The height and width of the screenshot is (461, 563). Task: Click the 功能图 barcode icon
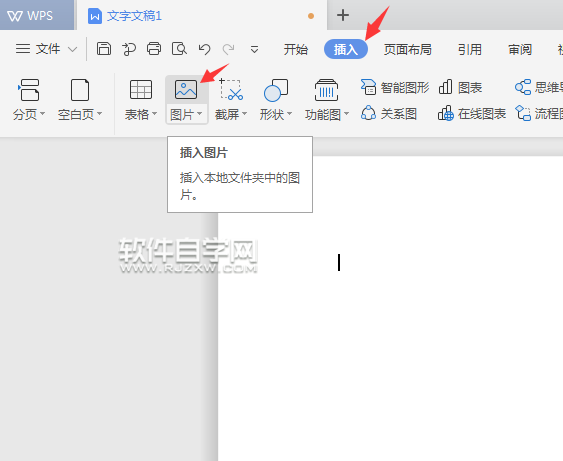pos(326,90)
